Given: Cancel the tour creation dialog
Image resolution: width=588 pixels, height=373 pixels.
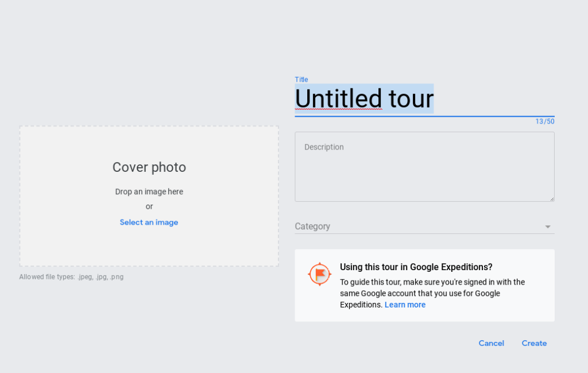Looking at the screenshot, I should point(492,343).
